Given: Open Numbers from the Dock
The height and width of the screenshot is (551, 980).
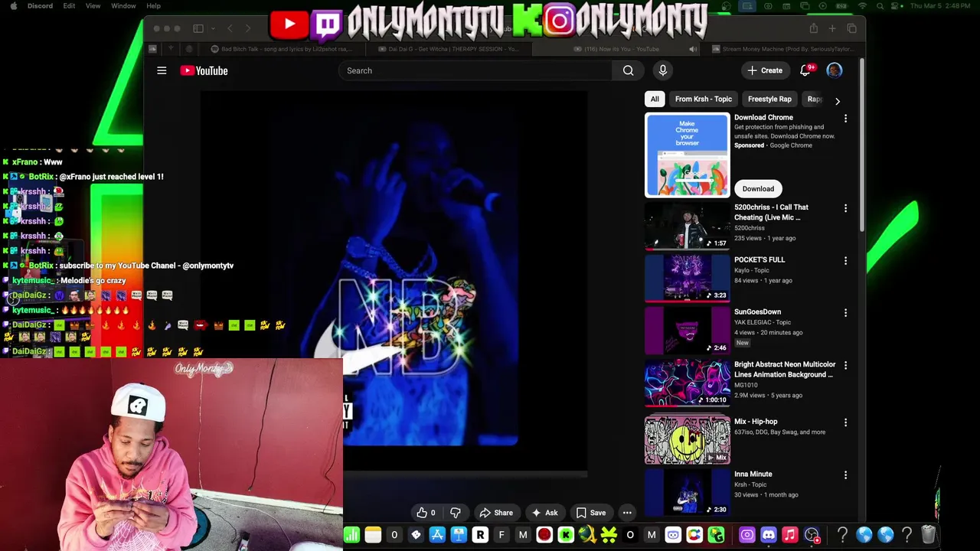Looking at the screenshot, I should coord(351,535).
